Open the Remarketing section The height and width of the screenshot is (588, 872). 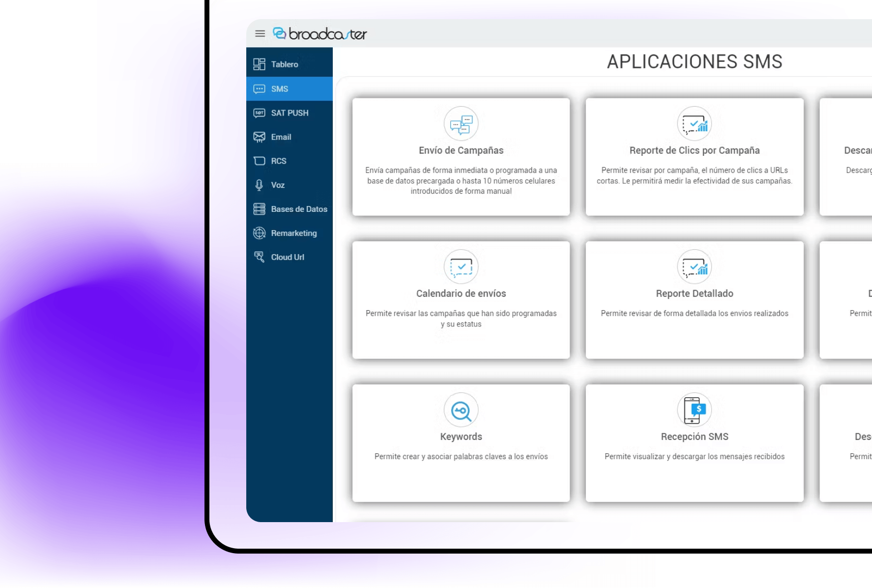pyautogui.click(x=293, y=233)
